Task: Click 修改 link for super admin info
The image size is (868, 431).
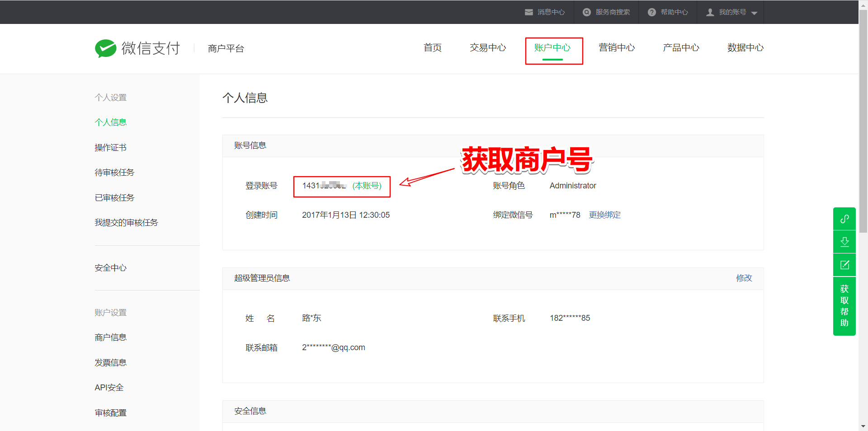Action: pos(744,278)
